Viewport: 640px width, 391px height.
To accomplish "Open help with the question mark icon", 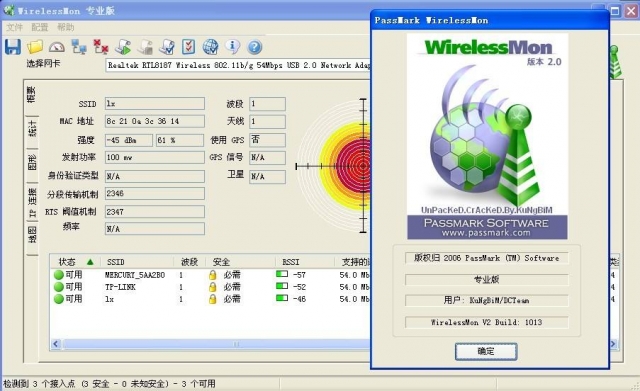I will [x=254, y=47].
